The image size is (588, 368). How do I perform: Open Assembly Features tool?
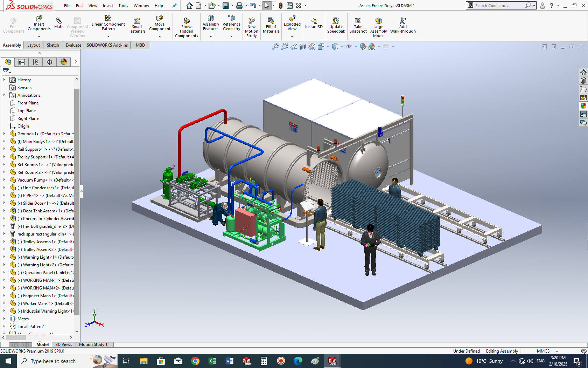click(211, 23)
